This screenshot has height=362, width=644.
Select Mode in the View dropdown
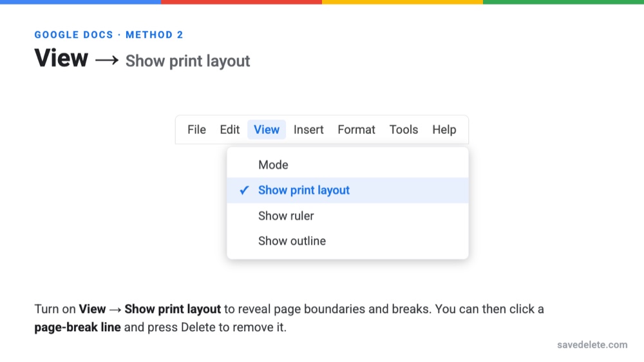coord(348,165)
